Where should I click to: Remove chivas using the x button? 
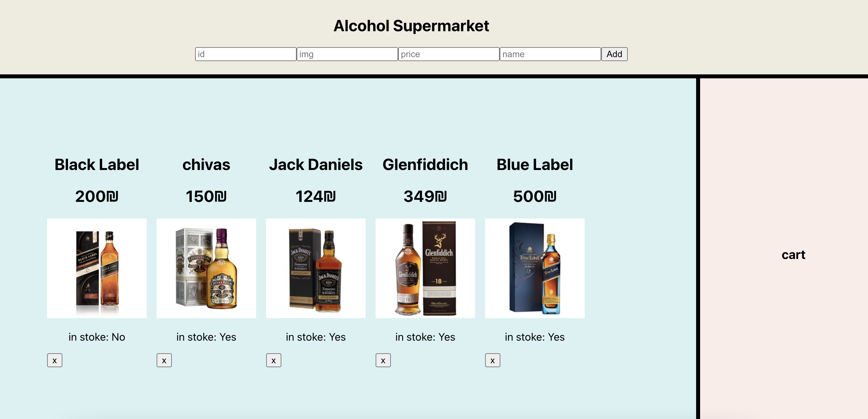pyautogui.click(x=164, y=360)
